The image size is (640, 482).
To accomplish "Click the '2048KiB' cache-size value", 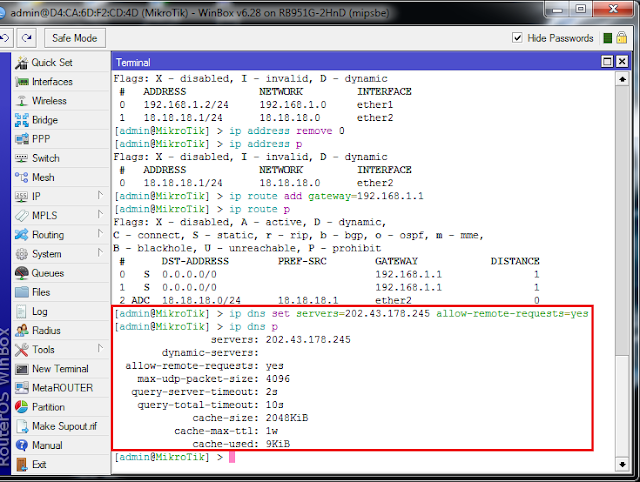I will point(287,418).
